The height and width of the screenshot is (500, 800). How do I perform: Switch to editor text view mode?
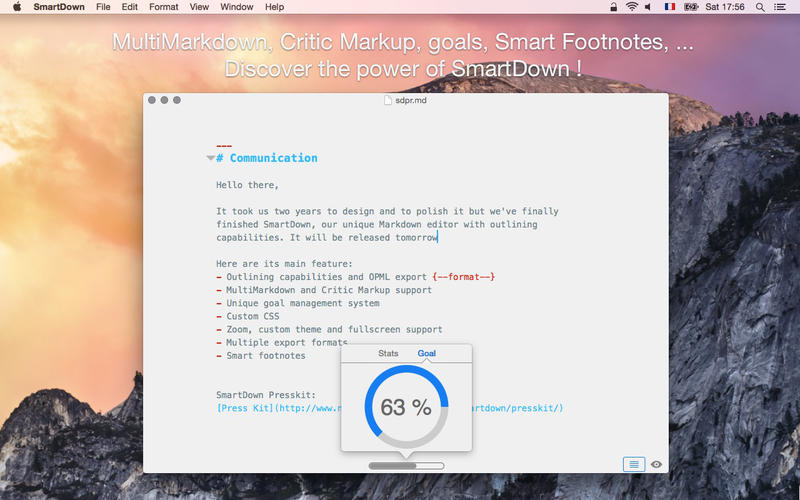pos(634,464)
